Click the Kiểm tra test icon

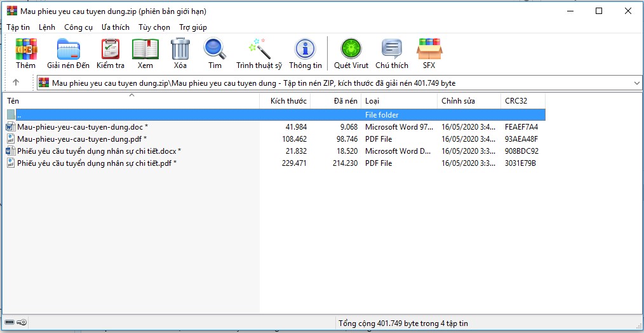click(x=111, y=50)
